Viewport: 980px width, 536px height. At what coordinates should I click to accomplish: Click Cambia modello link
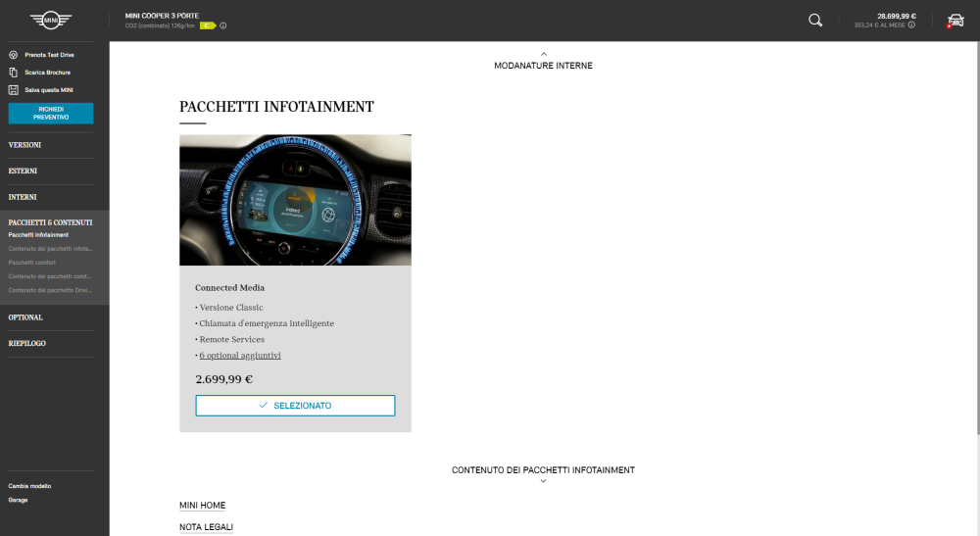[29, 486]
